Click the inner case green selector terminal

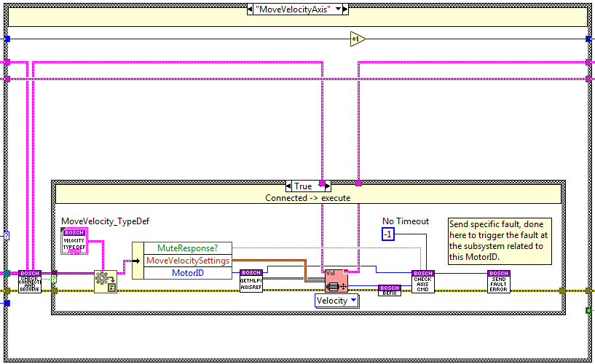53,279
